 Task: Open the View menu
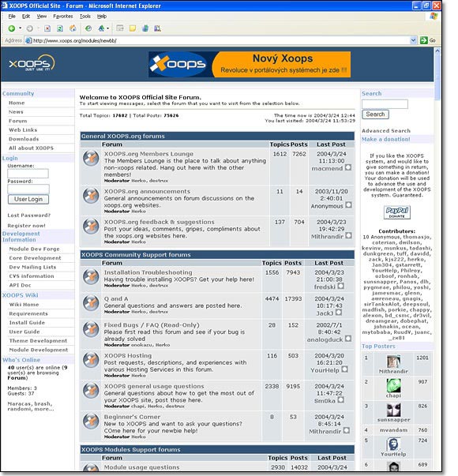42,16
